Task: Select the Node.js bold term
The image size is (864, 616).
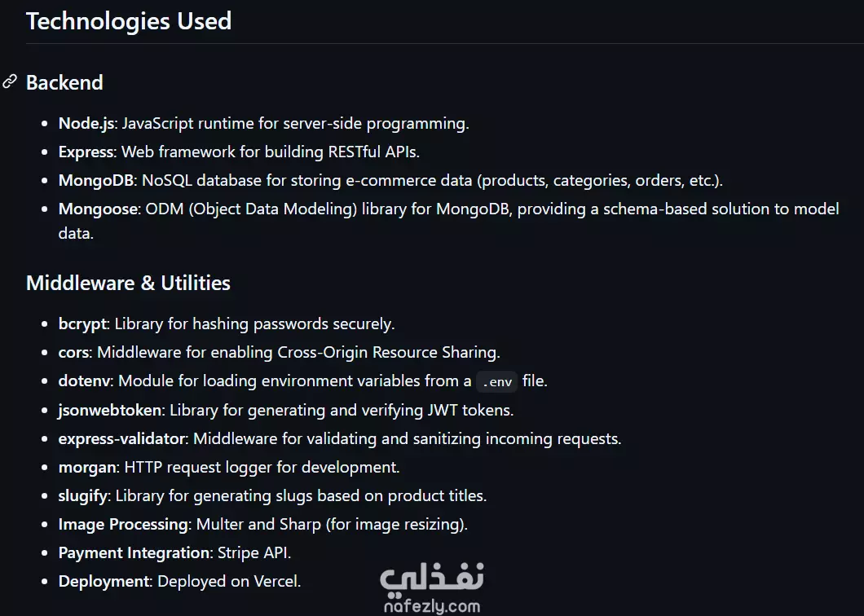Action: click(x=86, y=123)
